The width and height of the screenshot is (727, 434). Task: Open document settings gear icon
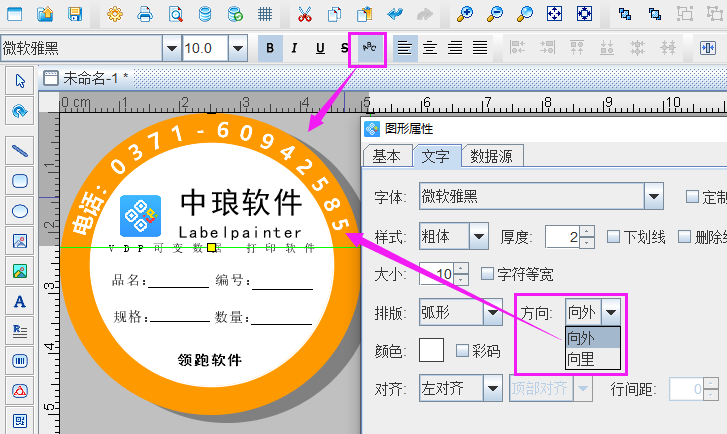click(x=115, y=14)
